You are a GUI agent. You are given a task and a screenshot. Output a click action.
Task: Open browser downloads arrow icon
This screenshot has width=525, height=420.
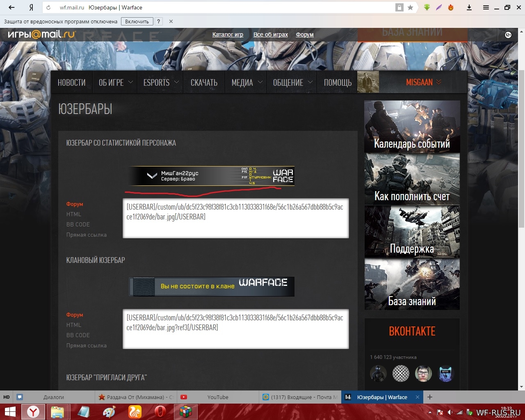click(469, 7)
